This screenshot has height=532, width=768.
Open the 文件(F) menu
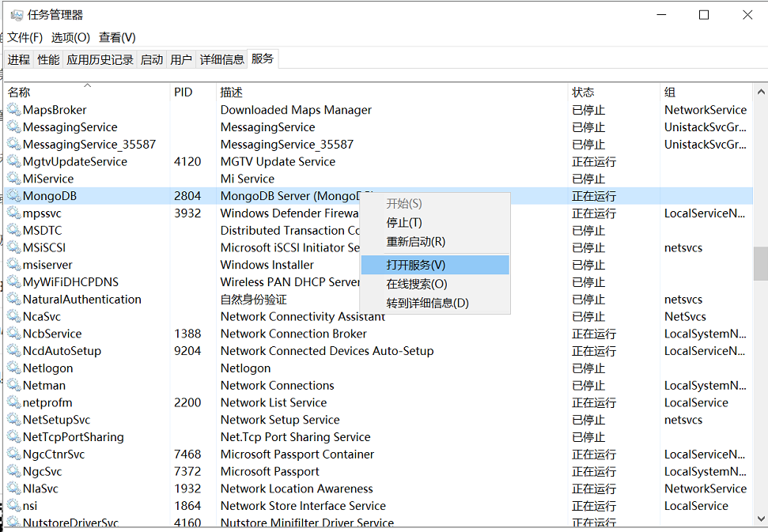[x=25, y=36]
